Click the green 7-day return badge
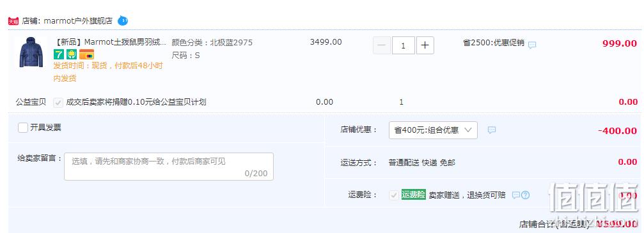 pyautogui.click(x=59, y=54)
